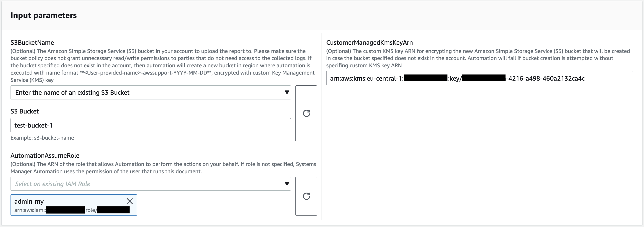644x227 pixels.
Task: Remove the selected admin-my role
Action: [130, 201]
